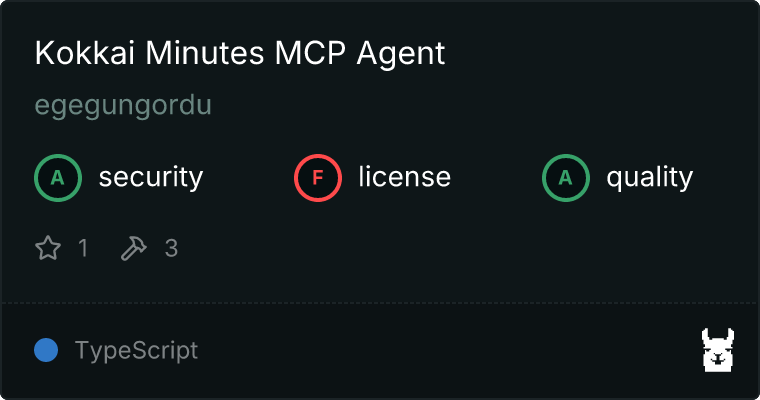This screenshot has height=400, width=760.
Task: Click the word MCP in the title
Action: click(x=310, y=52)
